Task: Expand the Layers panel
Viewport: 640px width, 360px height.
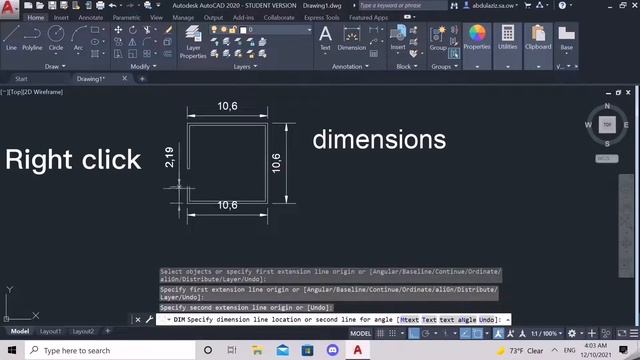Action: pyautogui.click(x=245, y=67)
